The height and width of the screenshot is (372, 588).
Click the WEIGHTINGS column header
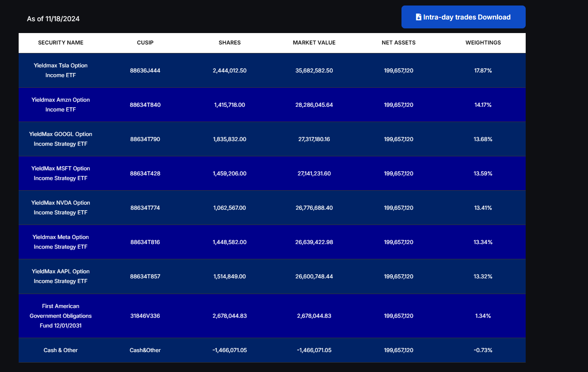[483, 42]
